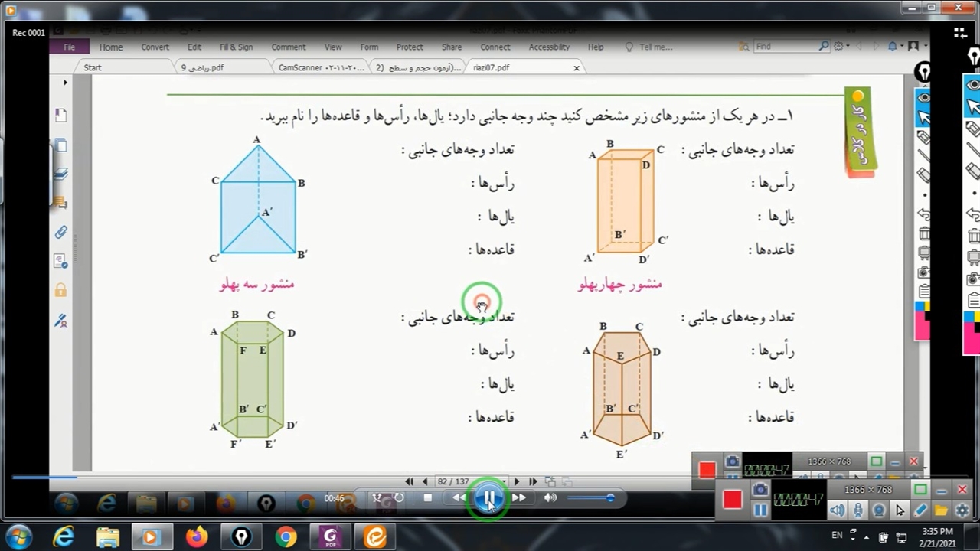The height and width of the screenshot is (551, 980).
Task: Open the Comment ribbon tab
Action: [288, 47]
